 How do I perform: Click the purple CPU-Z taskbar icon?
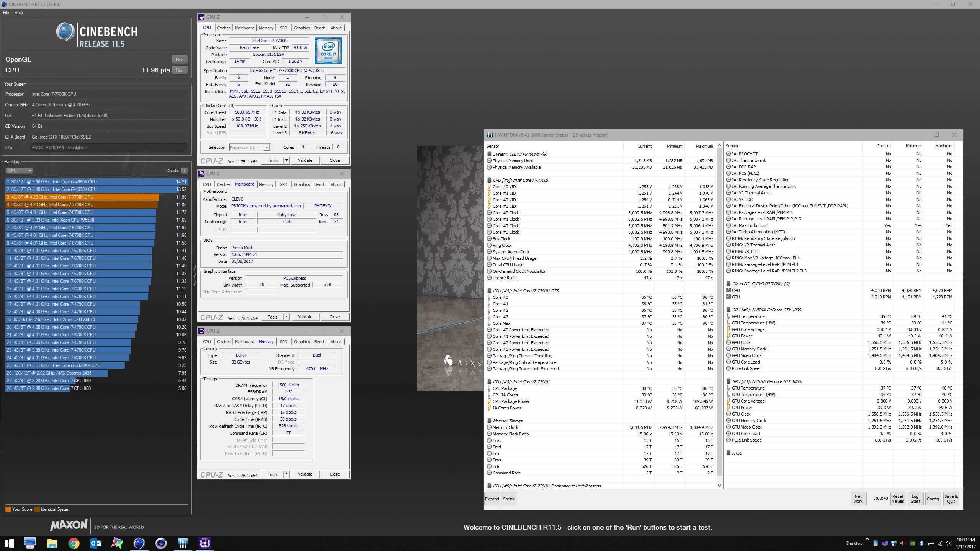pyautogui.click(x=205, y=543)
